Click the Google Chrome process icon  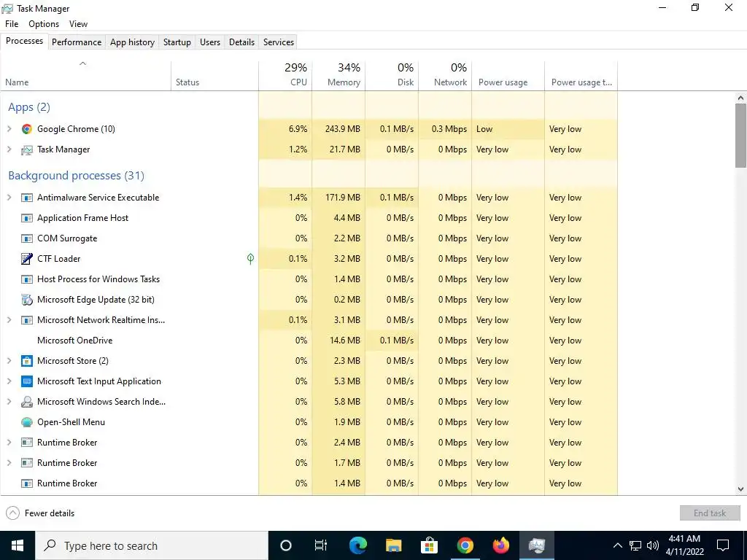[x=27, y=129]
